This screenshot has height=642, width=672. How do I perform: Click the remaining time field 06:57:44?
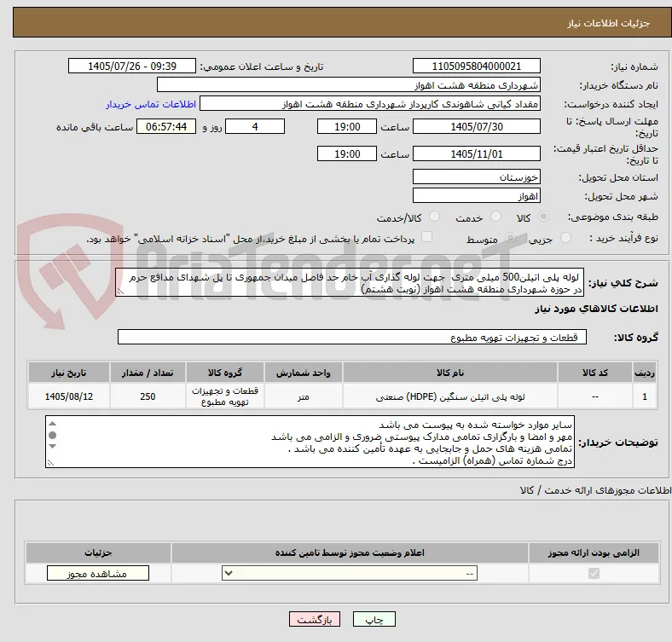166,126
